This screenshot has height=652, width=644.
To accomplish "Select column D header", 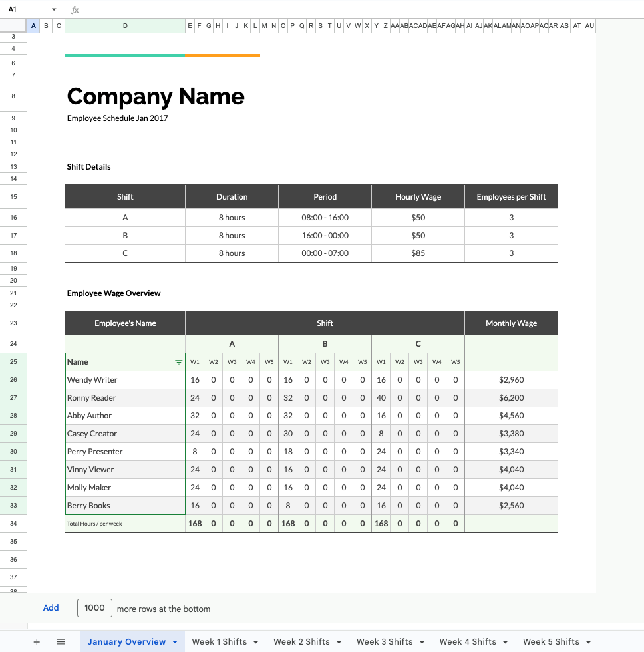I will tap(125, 26).
